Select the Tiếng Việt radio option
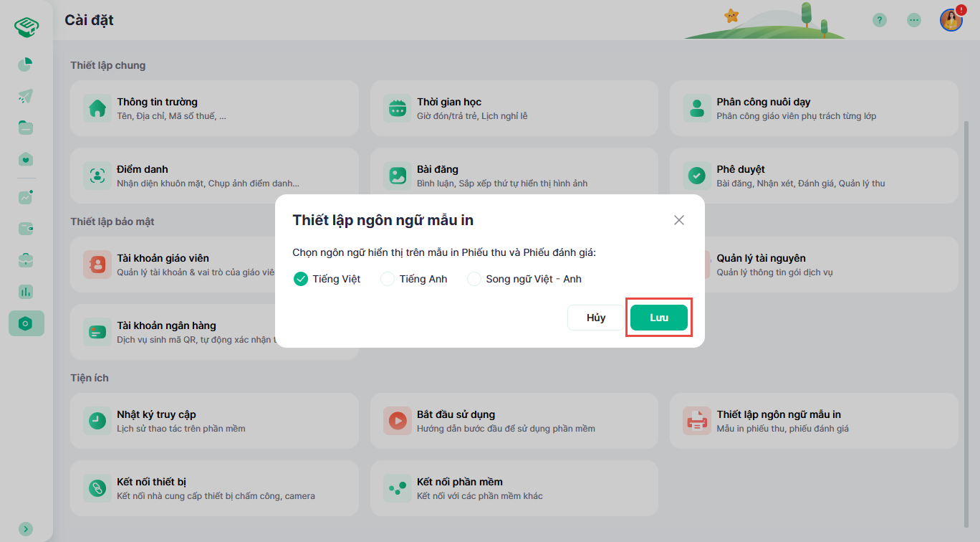The width and height of the screenshot is (980, 542). coord(301,279)
